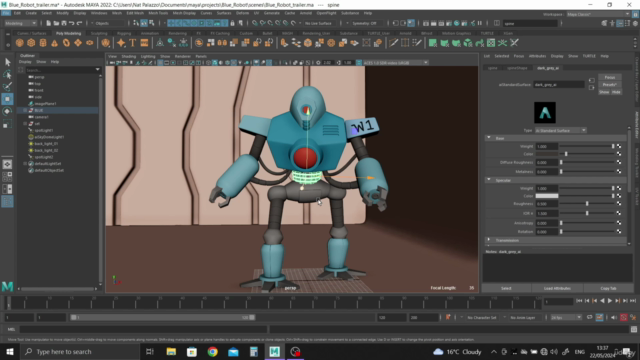Select the polygon torus shelf icon
This screenshot has height=360, width=640.
pyautogui.click(x=66, y=43)
